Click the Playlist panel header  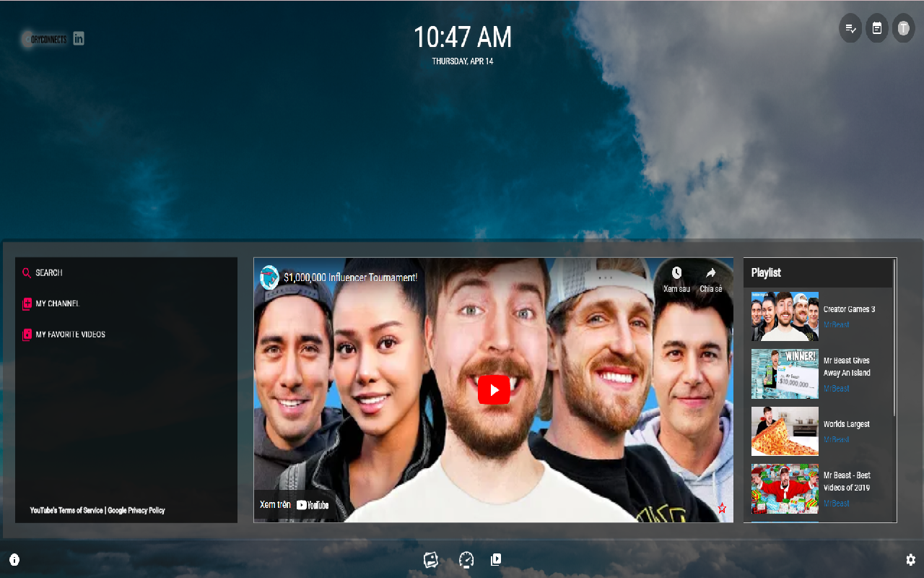(819, 273)
